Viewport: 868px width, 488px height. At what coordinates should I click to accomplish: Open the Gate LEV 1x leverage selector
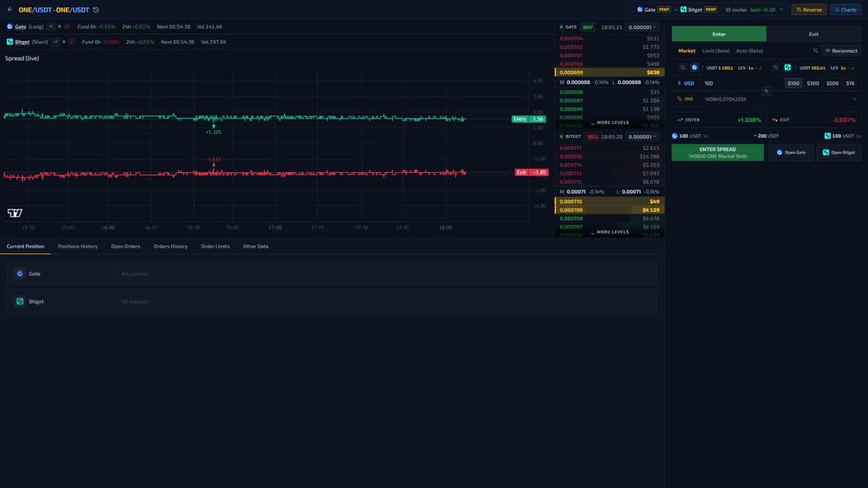coord(750,68)
